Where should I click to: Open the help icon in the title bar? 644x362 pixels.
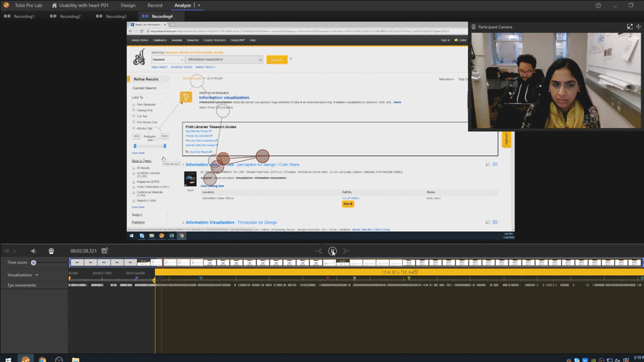pyautogui.click(x=598, y=5)
